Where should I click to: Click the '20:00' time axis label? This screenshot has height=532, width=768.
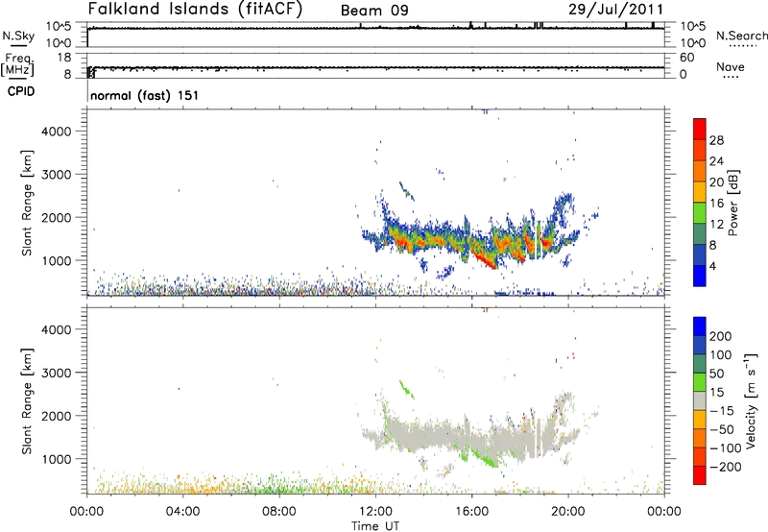tap(568, 512)
